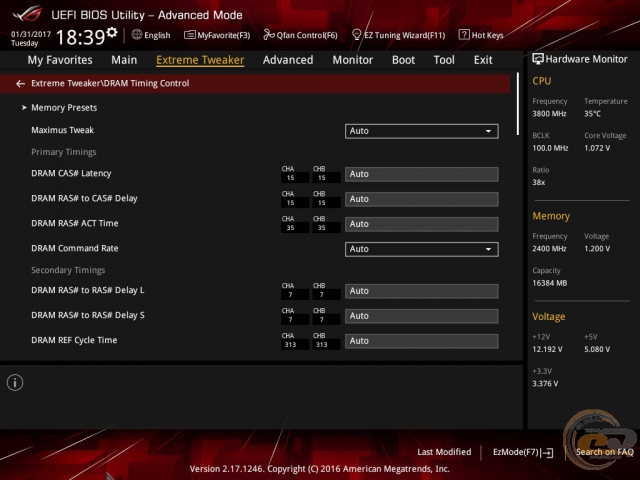This screenshot has height=480, width=640.
Task: Click the back arrow in DRAM Timing Control
Action: click(x=20, y=84)
